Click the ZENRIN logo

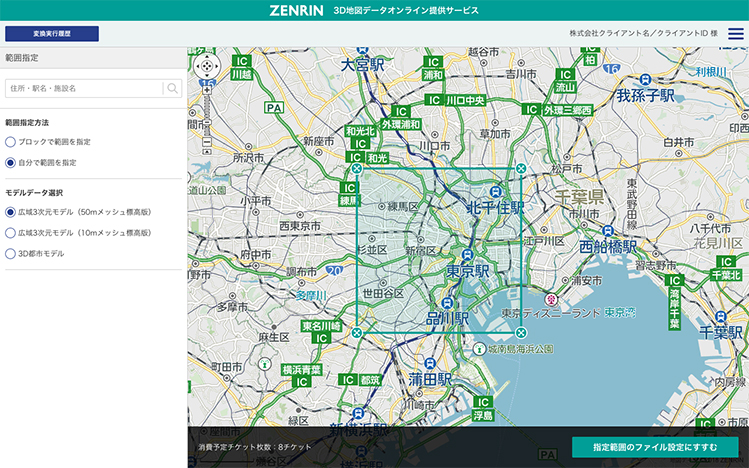(296, 11)
